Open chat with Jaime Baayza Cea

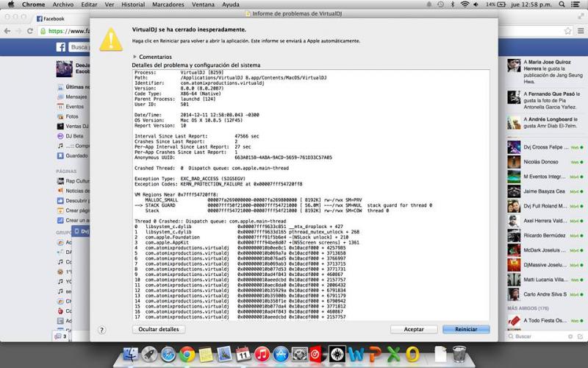[546, 191]
